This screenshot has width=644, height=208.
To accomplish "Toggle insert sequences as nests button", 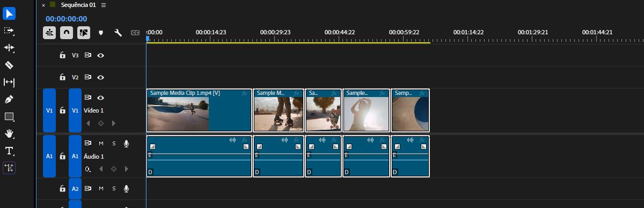I will tap(49, 33).
